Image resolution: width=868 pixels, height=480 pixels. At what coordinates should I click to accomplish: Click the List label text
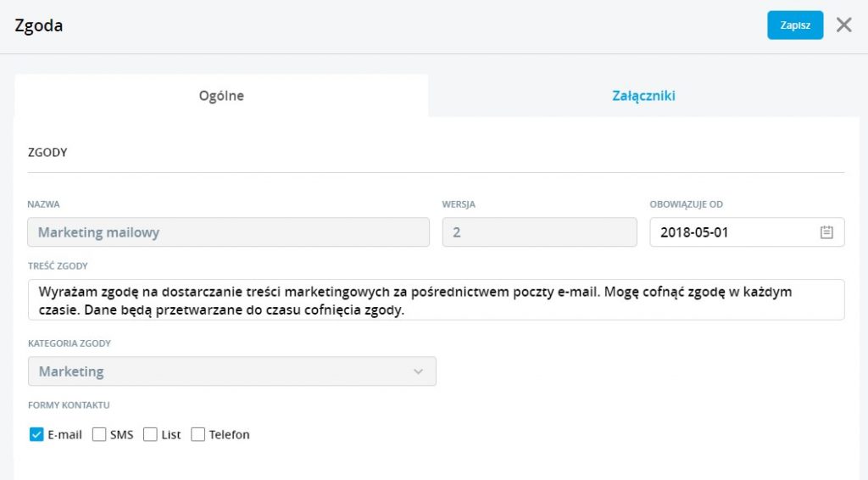[x=171, y=434]
